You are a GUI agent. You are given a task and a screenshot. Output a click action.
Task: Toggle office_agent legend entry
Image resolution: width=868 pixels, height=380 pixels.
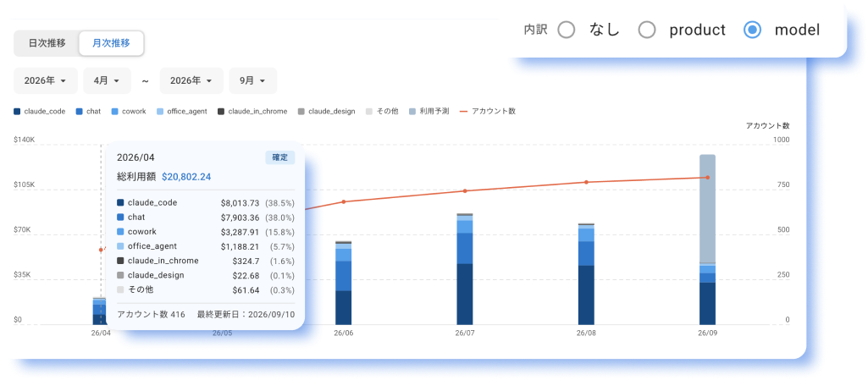tap(182, 111)
